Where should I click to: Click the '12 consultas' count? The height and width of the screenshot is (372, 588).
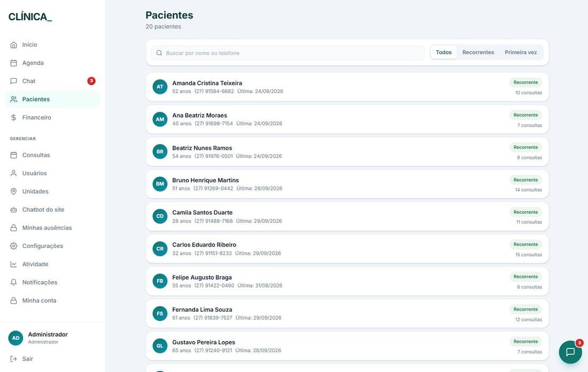click(x=528, y=320)
